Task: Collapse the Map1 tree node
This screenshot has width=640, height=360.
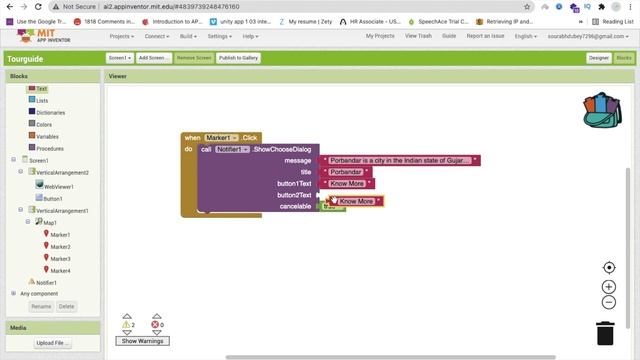Action: (x=28, y=222)
